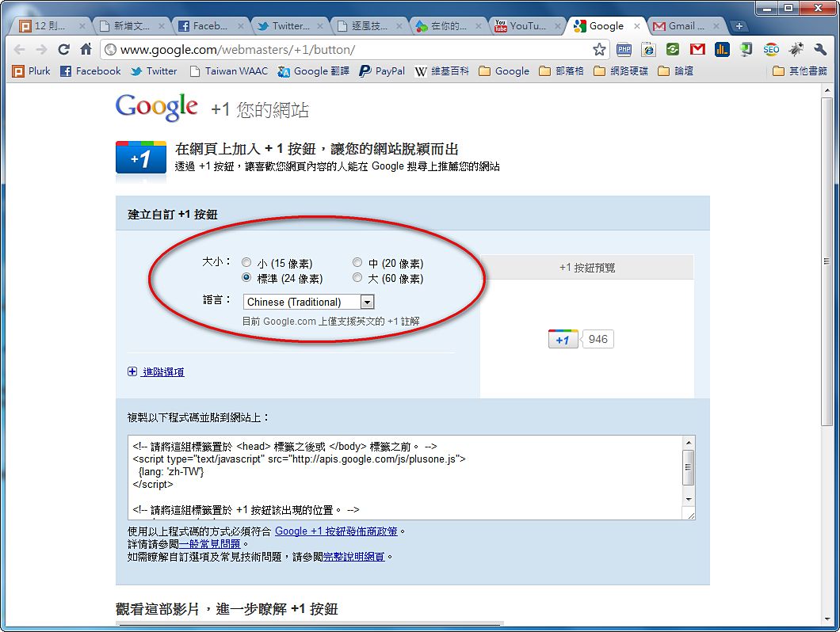Open the 一般常見問題 link
The height and width of the screenshot is (632, 840).
pyautogui.click(x=209, y=544)
